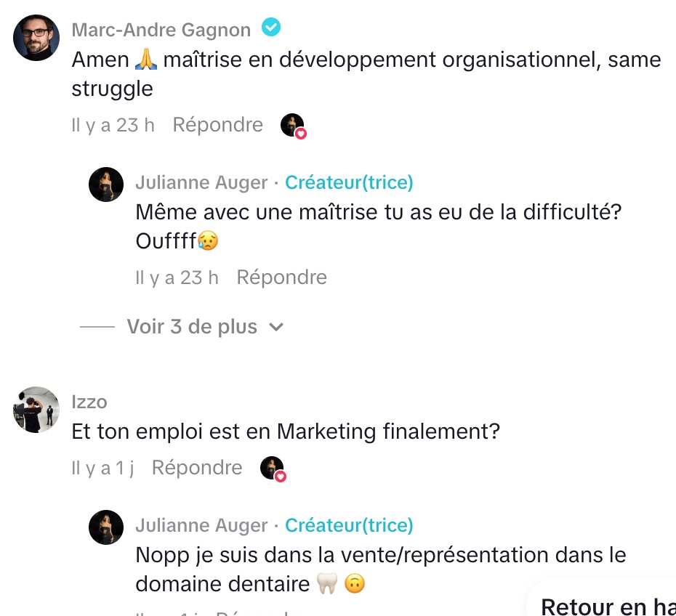
Task: Click the chevron next to "Voir 3 de plus"
Action: click(x=275, y=328)
